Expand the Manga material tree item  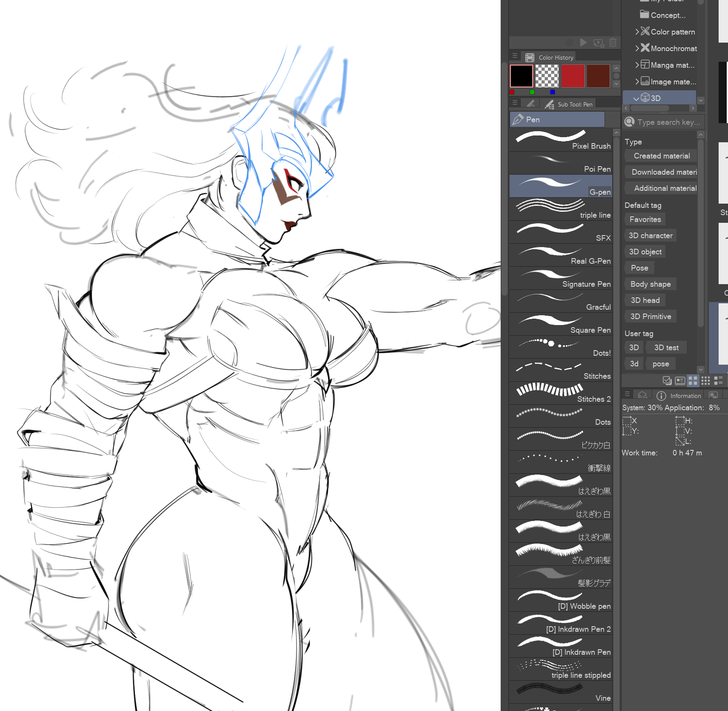[637, 65]
